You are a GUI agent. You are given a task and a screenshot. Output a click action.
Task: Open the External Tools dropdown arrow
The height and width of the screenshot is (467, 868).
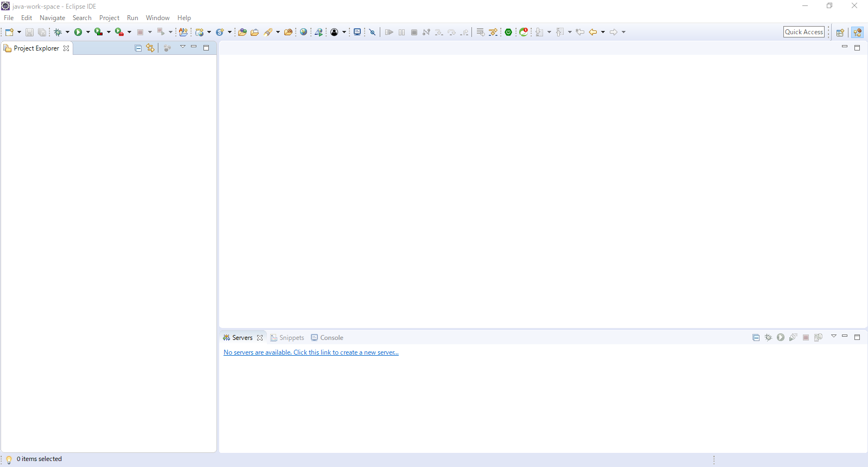[129, 32]
